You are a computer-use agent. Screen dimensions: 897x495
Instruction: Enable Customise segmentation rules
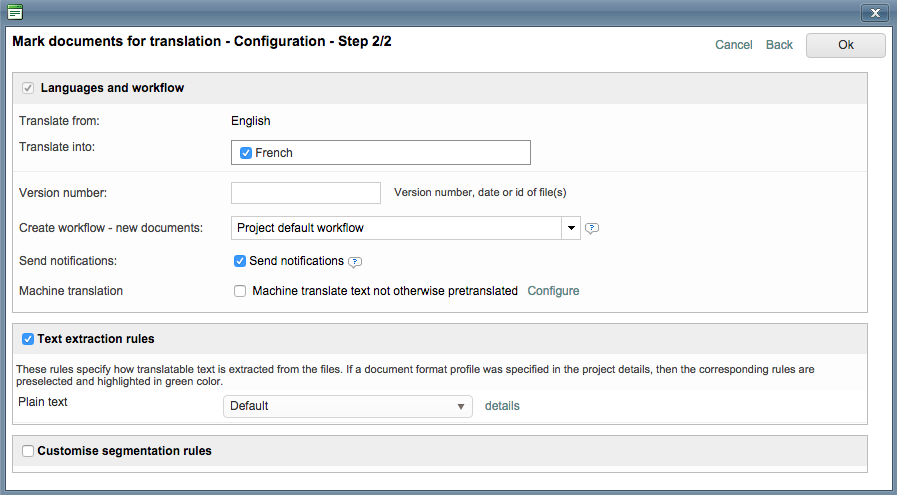coord(28,451)
